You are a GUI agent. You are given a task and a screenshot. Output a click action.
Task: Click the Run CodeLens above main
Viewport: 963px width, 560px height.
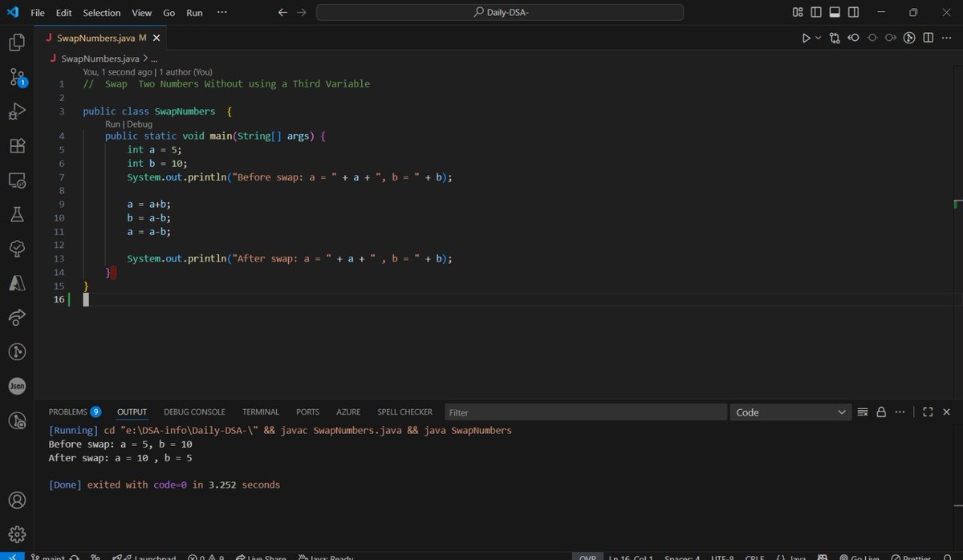pos(112,124)
